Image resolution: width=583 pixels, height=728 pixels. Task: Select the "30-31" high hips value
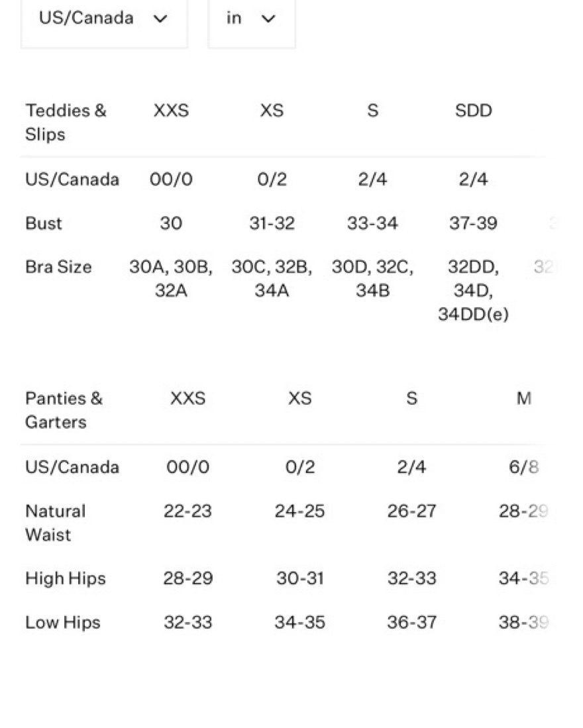tap(299, 578)
